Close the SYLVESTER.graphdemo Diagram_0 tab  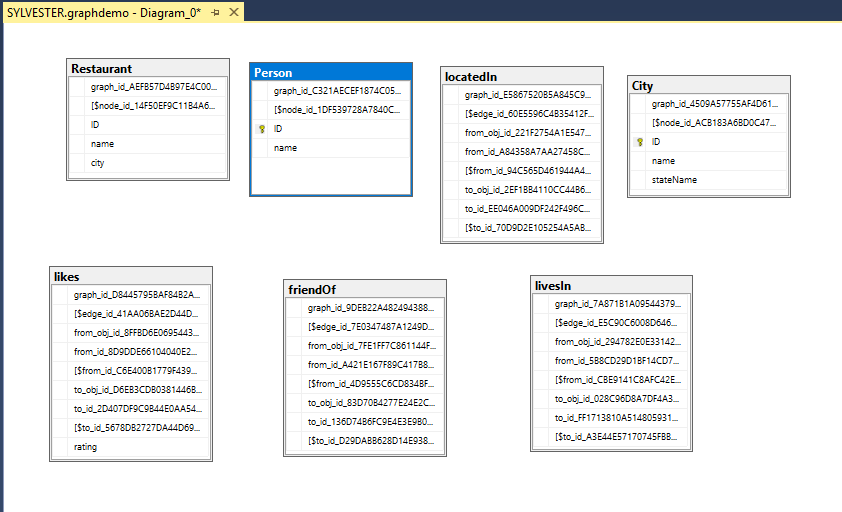(234, 11)
